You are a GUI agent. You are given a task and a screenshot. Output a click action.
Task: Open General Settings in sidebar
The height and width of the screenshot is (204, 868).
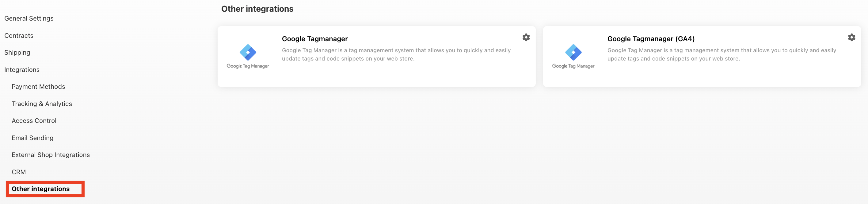point(29,18)
